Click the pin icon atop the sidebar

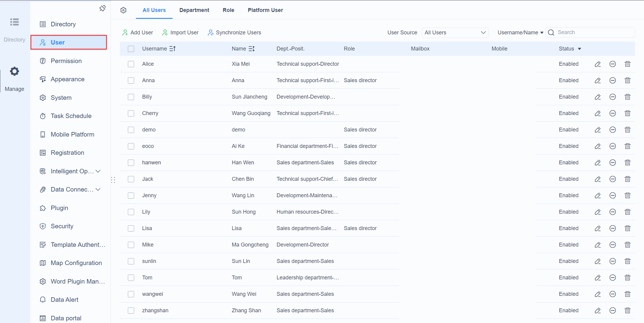point(102,8)
